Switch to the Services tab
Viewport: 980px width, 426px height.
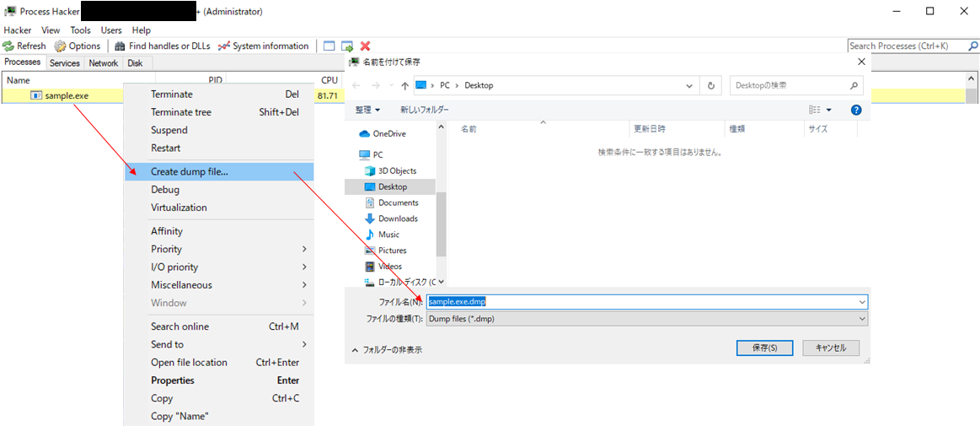tap(64, 62)
